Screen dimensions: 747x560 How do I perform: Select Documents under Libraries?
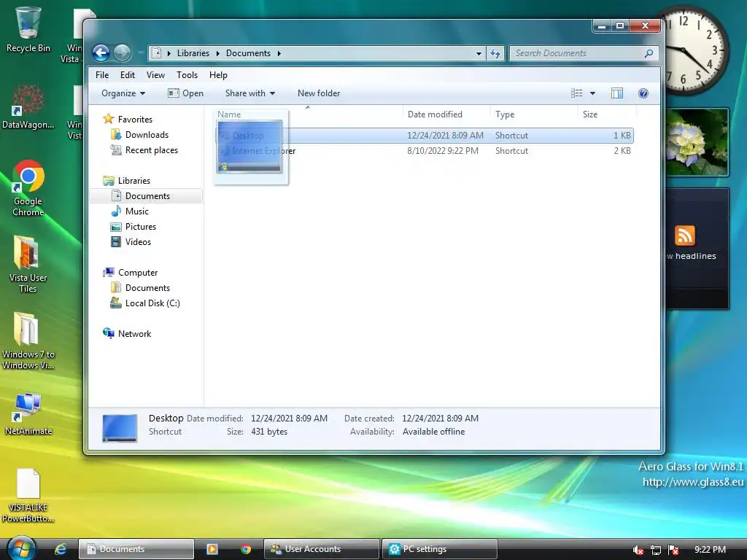tap(146, 195)
